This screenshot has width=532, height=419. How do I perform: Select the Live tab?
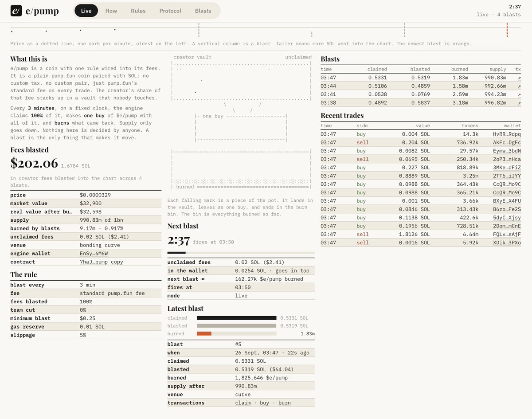click(x=86, y=11)
